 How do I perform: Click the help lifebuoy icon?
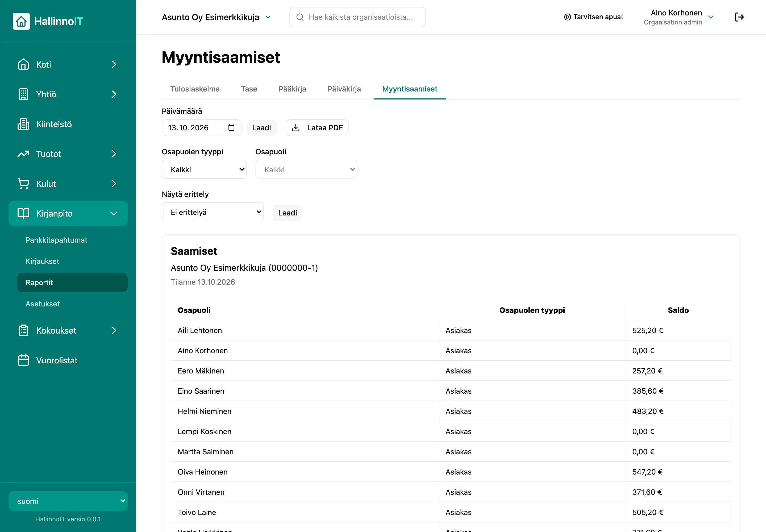[567, 17]
